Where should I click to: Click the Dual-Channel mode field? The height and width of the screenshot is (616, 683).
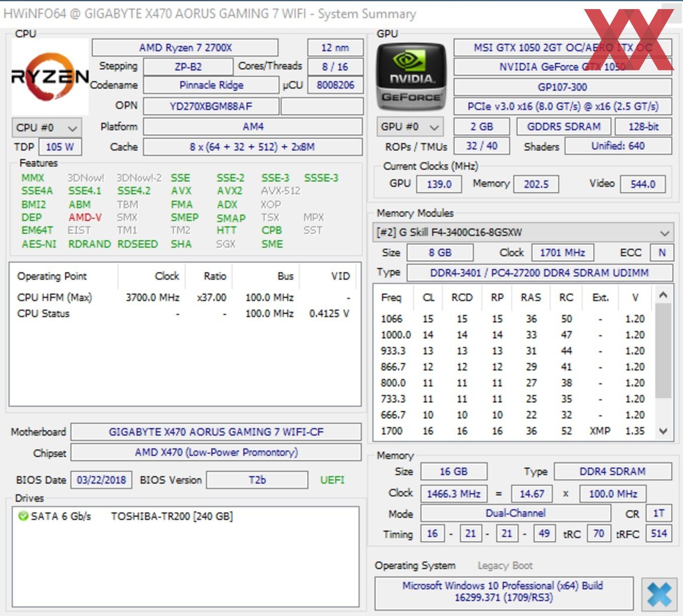[516, 513]
